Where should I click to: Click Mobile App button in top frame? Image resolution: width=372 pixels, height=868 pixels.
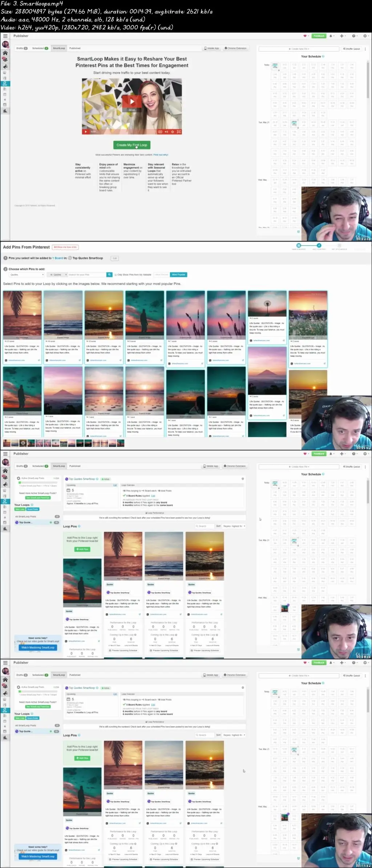click(x=212, y=48)
